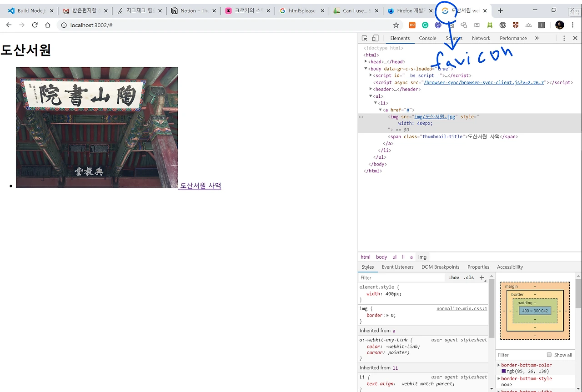This screenshot has width=582, height=392.
Task: Click the browser forward arrow
Action: (22, 25)
